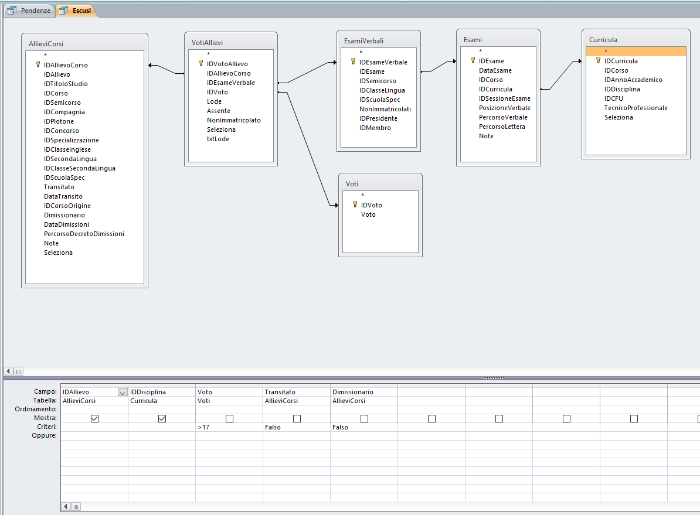Click the key icon next to IDVotoAllievo
Screen dimensions: 700x515
(201, 63)
